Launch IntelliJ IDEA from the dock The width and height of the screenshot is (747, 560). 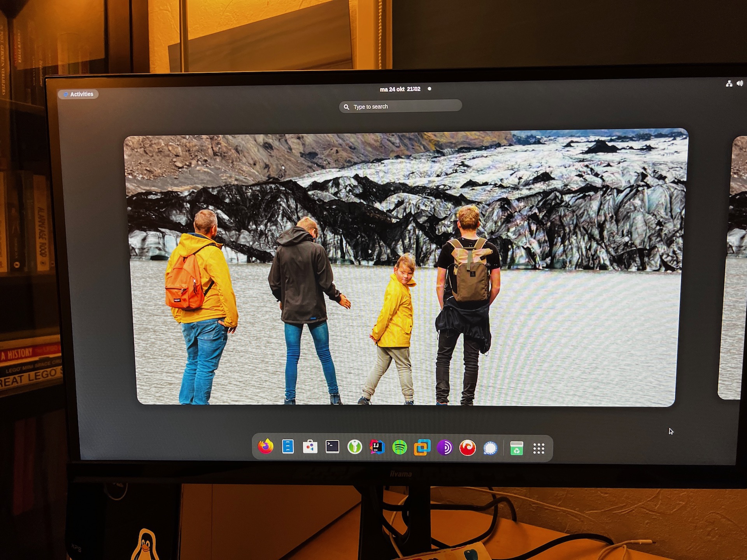(x=377, y=447)
